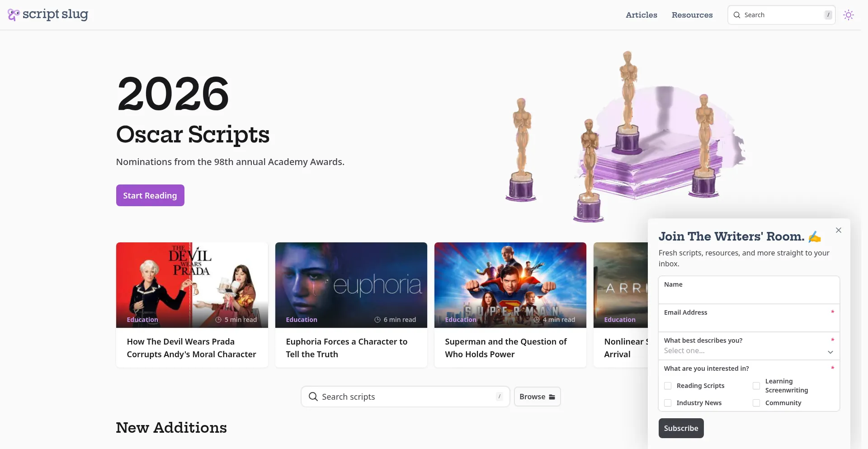Click Education tag on Superman card
Screen dimensions: 868x449
pyautogui.click(x=461, y=320)
